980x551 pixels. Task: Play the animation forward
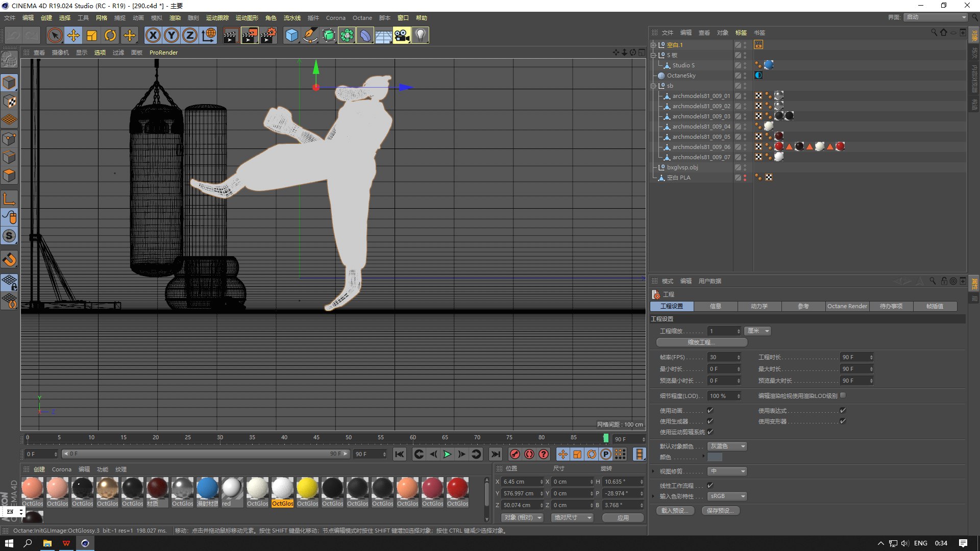coord(447,454)
